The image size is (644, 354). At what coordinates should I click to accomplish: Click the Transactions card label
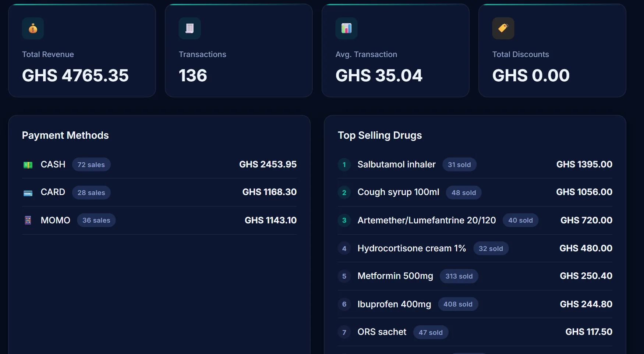(202, 54)
